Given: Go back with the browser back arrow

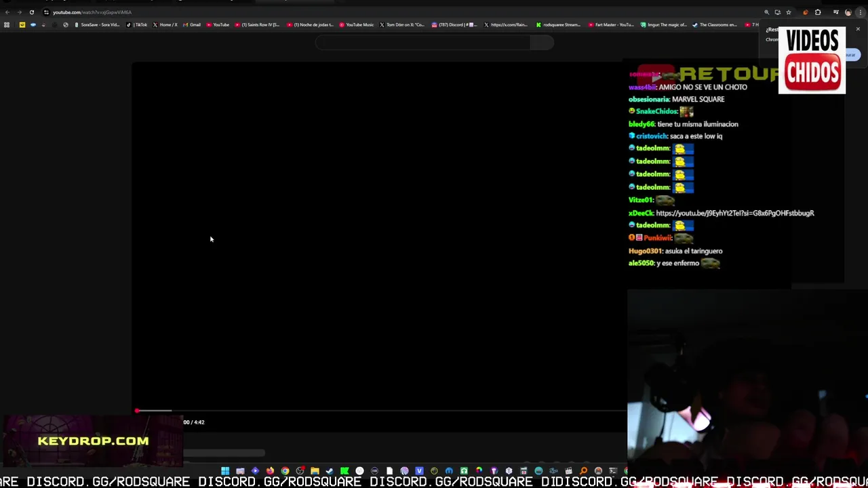Looking at the screenshot, I should point(7,12).
